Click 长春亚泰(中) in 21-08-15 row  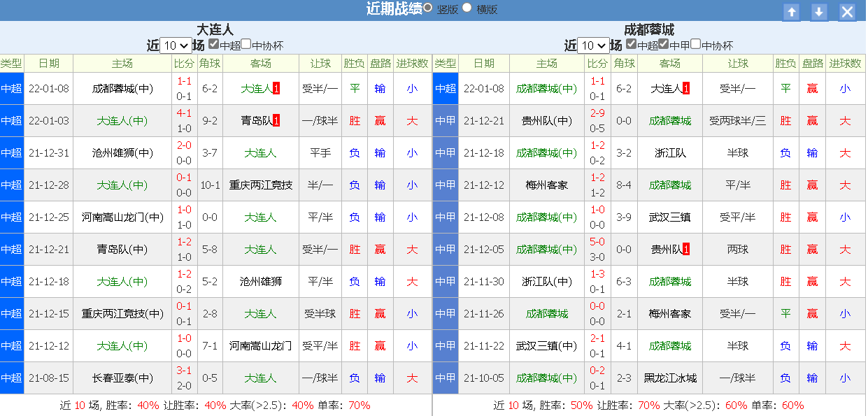click(x=122, y=378)
